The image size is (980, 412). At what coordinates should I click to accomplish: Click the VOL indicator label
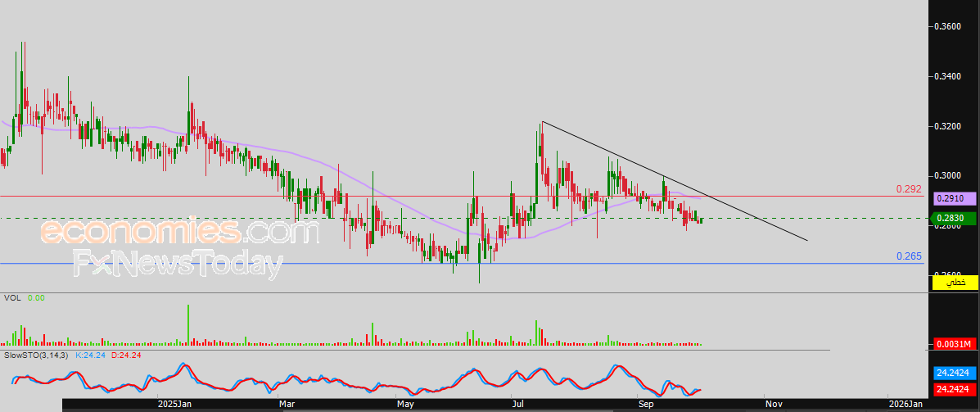pyautogui.click(x=12, y=298)
